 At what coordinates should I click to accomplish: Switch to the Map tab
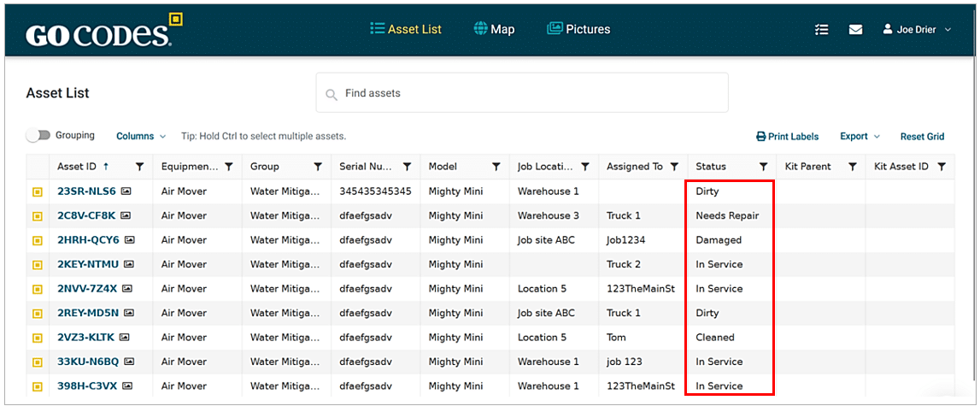click(494, 29)
